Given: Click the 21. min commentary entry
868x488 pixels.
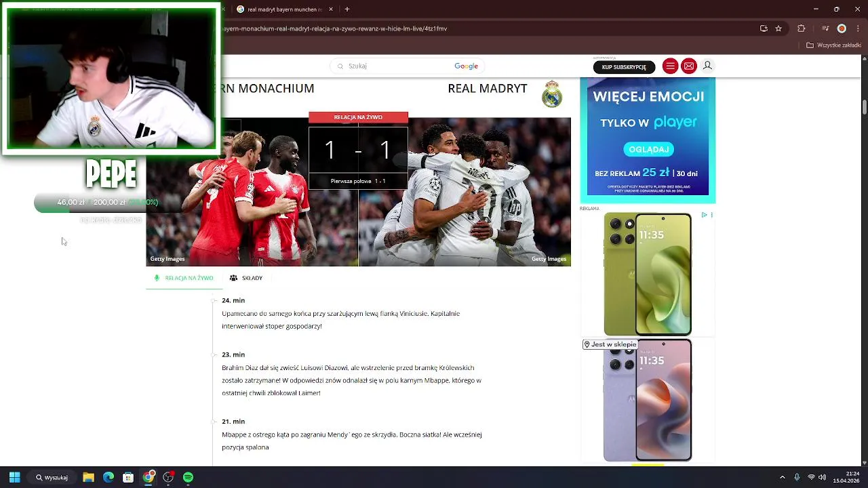Looking at the screenshot, I should [x=351, y=434].
